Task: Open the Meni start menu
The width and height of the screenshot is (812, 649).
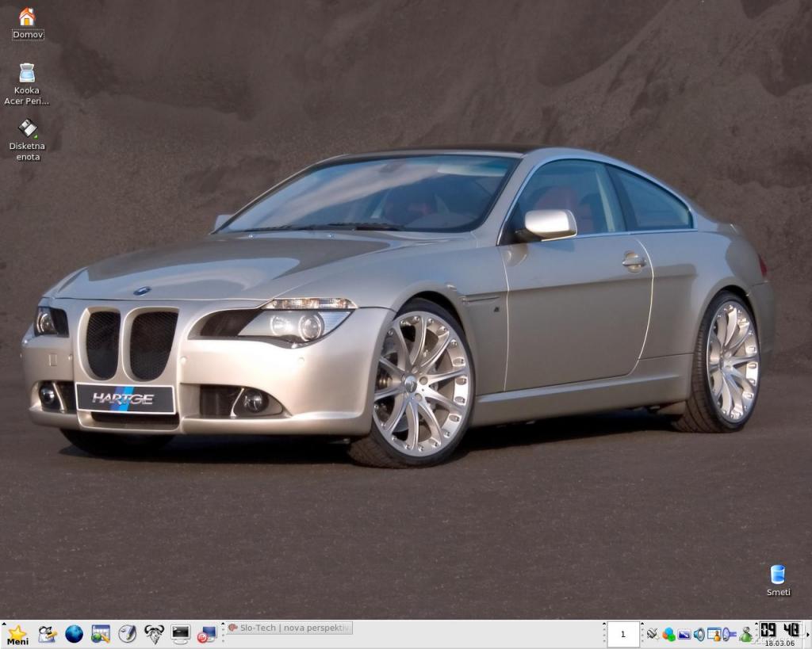Action: click(x=17, y=635)
